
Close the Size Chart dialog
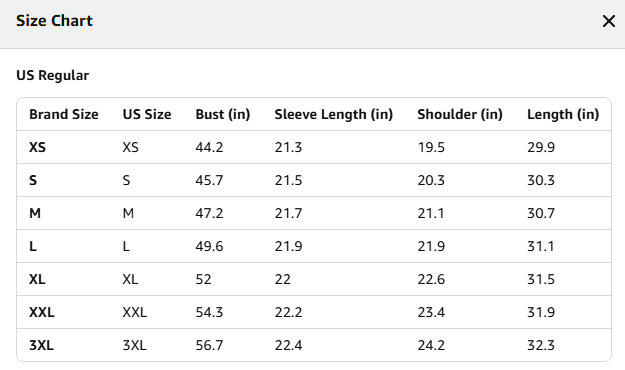(x=609, y=21)
